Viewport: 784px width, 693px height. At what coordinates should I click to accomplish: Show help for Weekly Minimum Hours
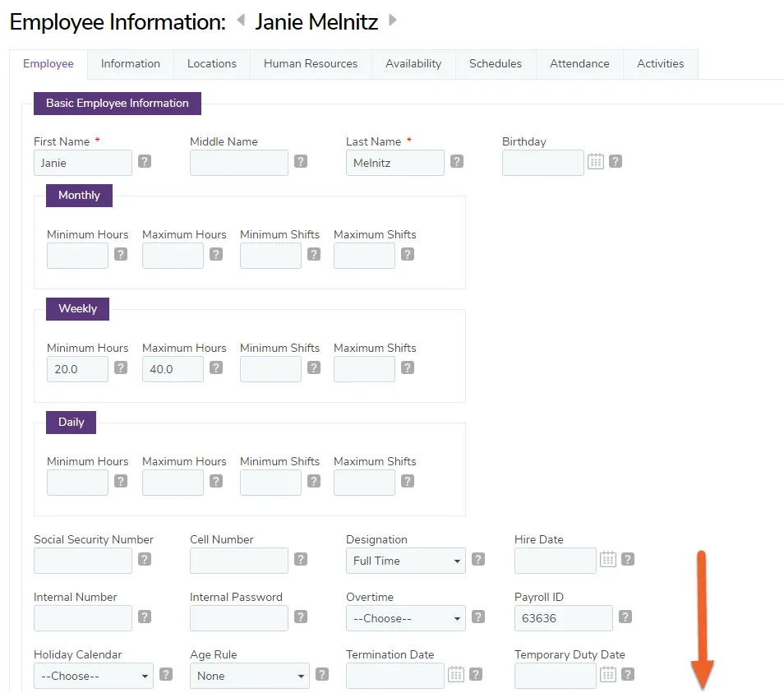(121, 368)
